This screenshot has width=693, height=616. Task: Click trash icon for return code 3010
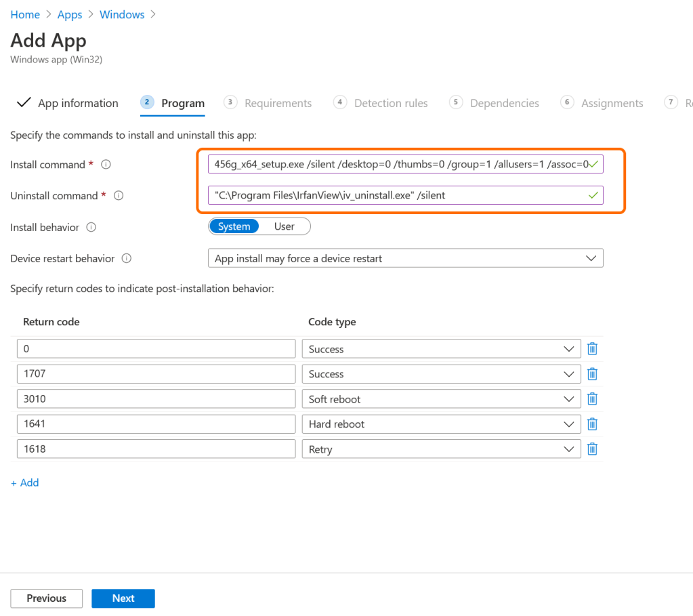(x=592, y=399)
